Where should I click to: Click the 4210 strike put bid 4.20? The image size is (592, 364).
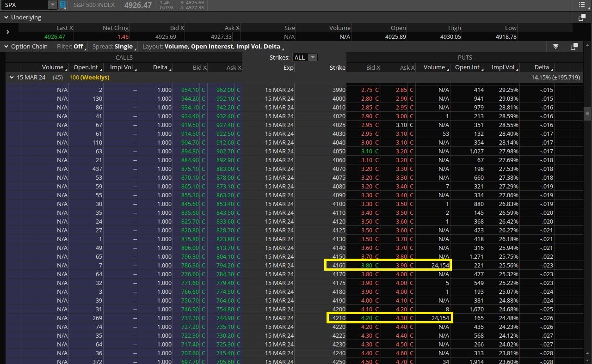click(366, 318)
